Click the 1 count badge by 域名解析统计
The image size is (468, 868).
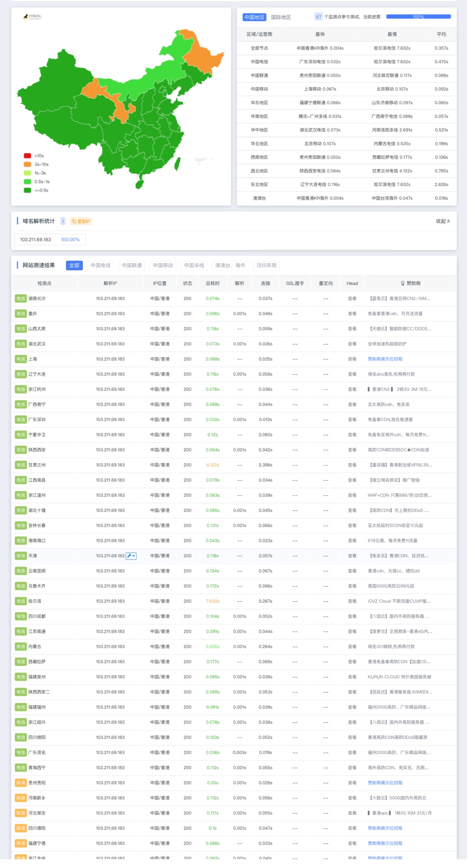63,221
